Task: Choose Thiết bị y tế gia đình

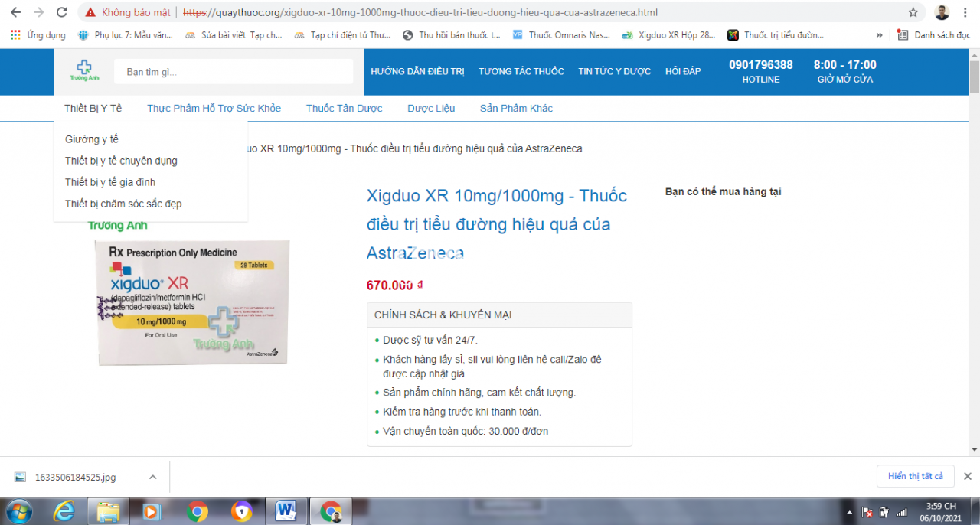Action: [110, 182]
